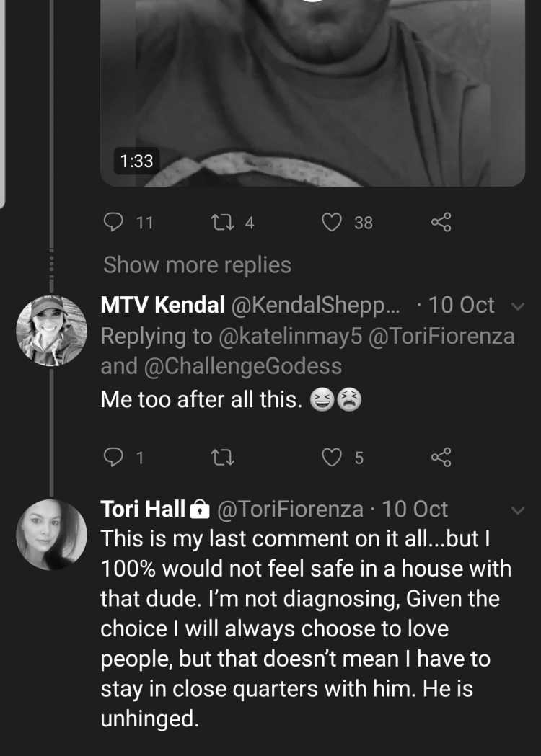Open Tori Hall's profile picture
Image resolution: width=541 pixels, height=756 pixels.
pyautogui.click(x=51, y=535)
